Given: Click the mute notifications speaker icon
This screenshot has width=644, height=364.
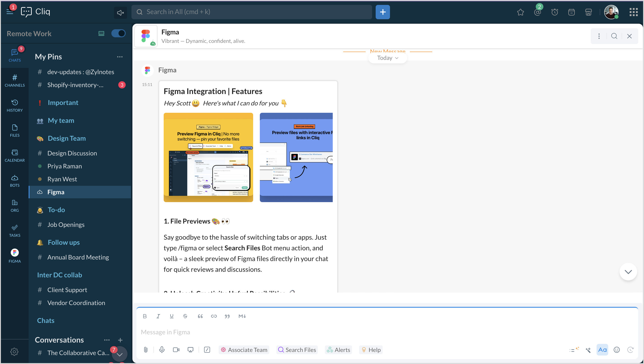Looking at the screenshot, I should point(120,13).
